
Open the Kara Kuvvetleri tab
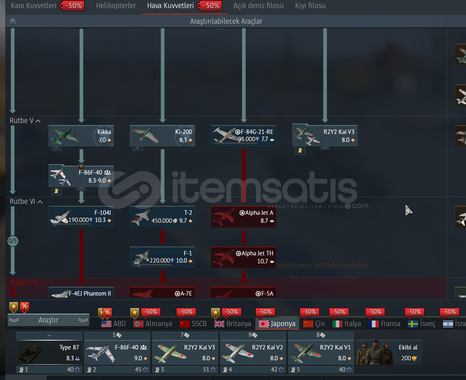pyautogui.click(x=34, y=6)
